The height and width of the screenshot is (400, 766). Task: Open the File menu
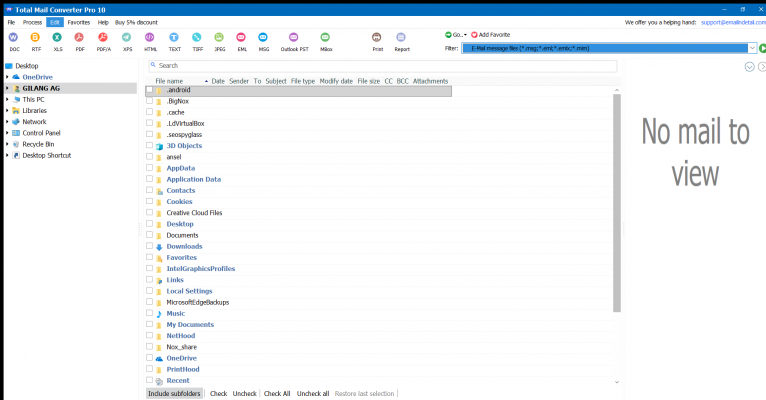[x=11, y=22]
